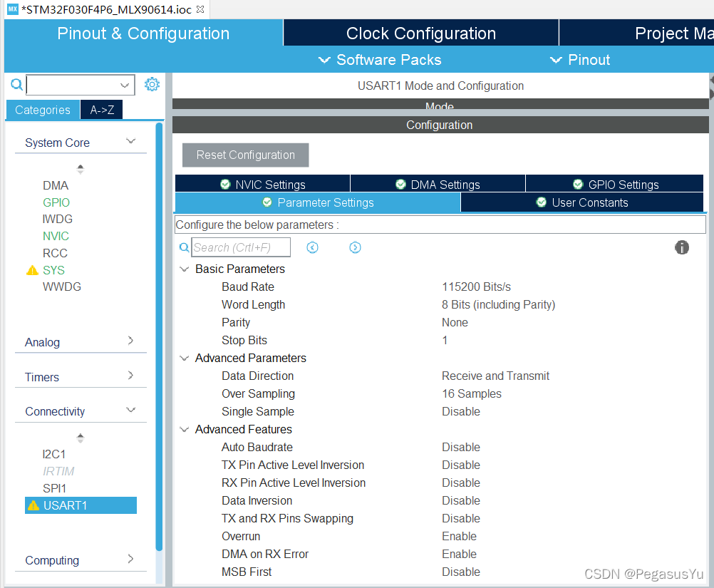714x588 pixels.
Task: Collapse Advanced Features group
Action: 185,430
